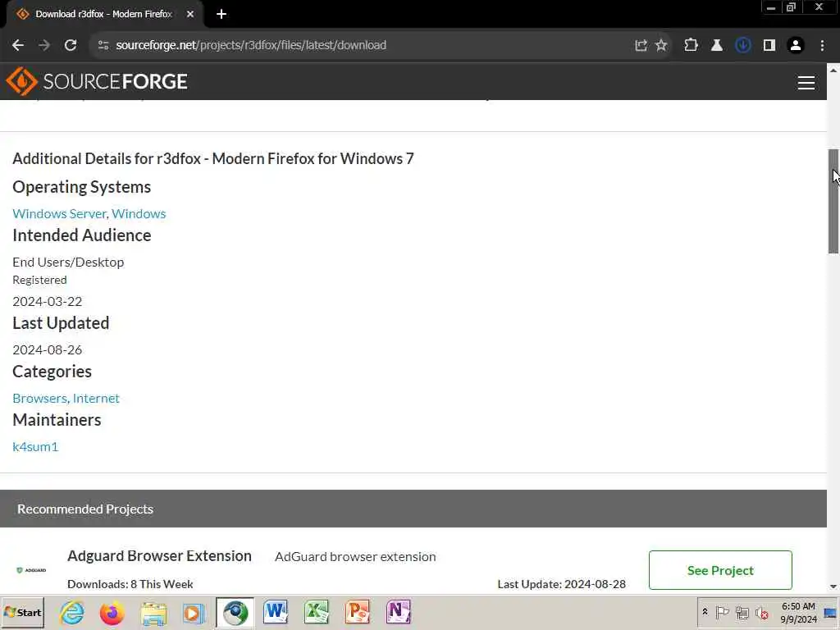Launch Firefox from taskbar
The width and height of the screenshot is (840, 630).
coord(112,613)
